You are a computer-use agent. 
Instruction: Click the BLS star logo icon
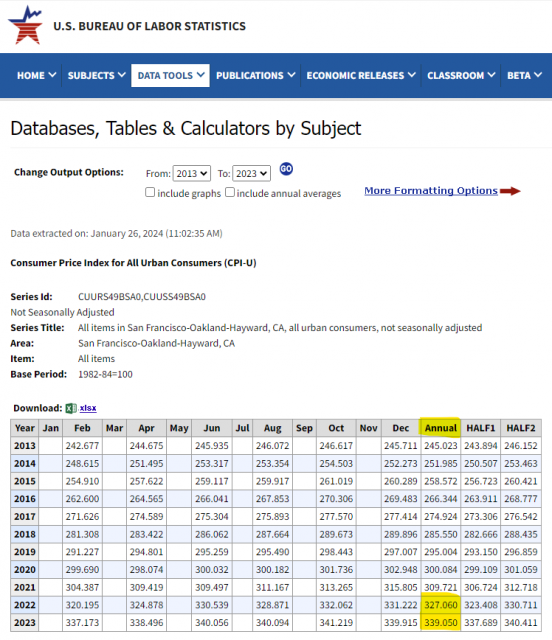(25, 25)
